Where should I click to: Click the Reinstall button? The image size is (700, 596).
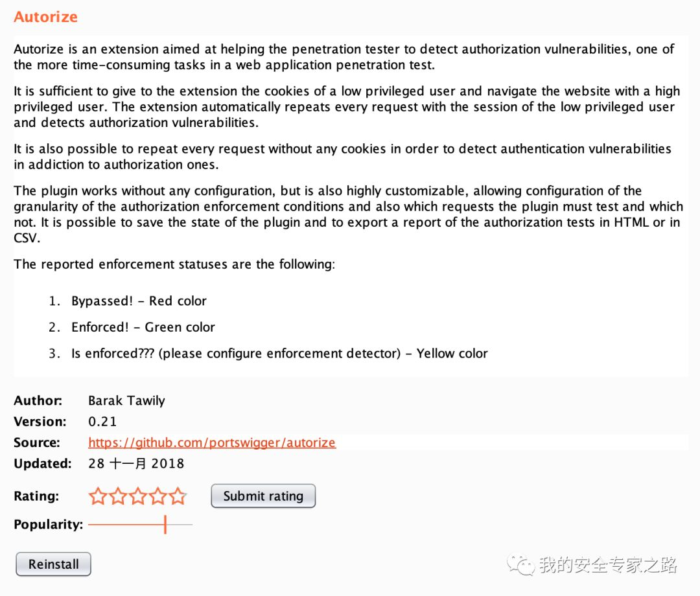54,564
